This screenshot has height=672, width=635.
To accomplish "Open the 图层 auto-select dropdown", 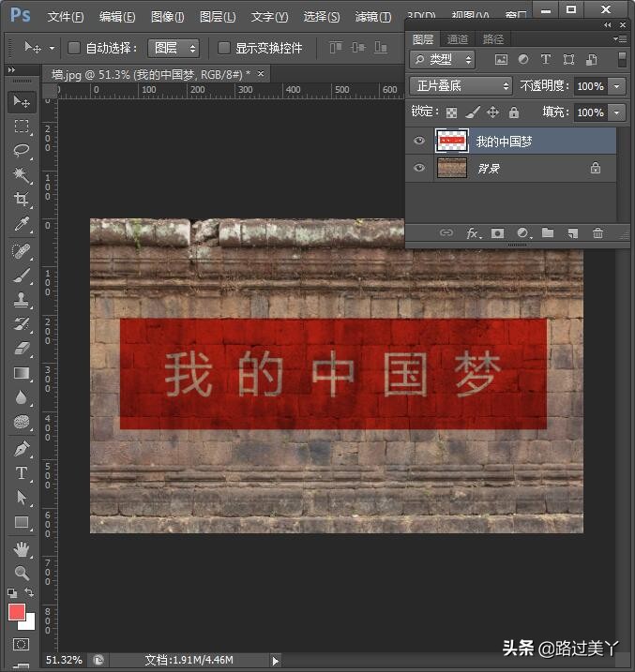I will (174, 48).
